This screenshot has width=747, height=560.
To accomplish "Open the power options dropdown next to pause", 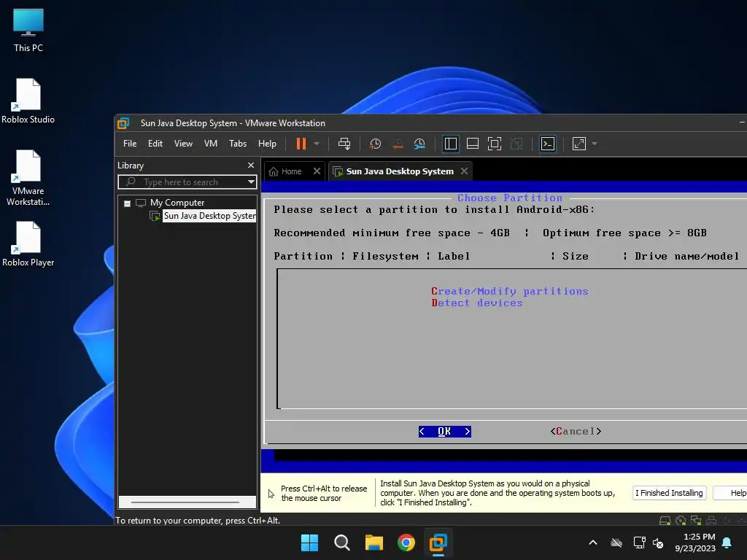I will point(317,144).
